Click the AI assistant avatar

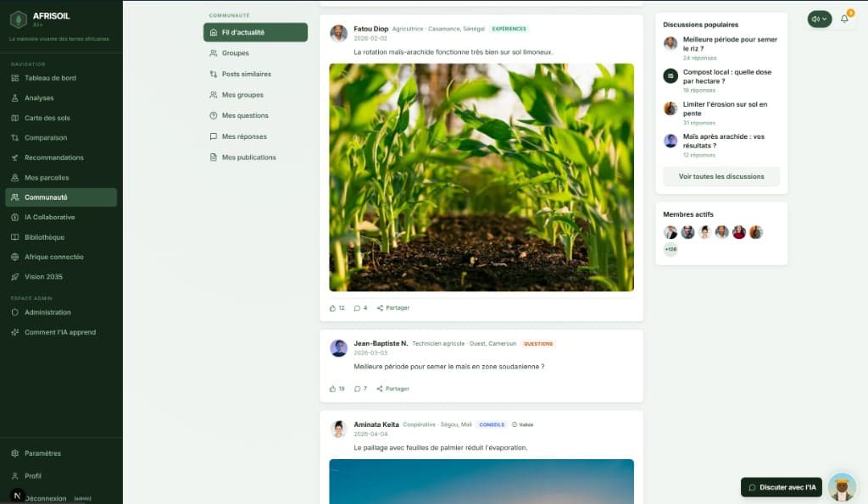(842, 487)
